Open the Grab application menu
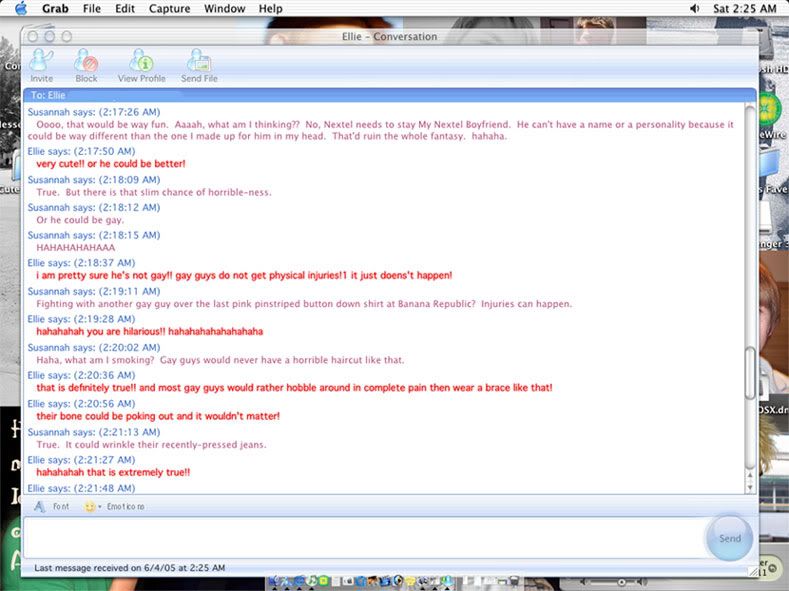The image size is (789, 591). coord(55,9)
